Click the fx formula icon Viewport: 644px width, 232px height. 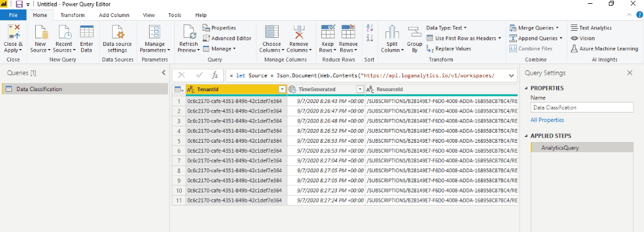[214, 75]
